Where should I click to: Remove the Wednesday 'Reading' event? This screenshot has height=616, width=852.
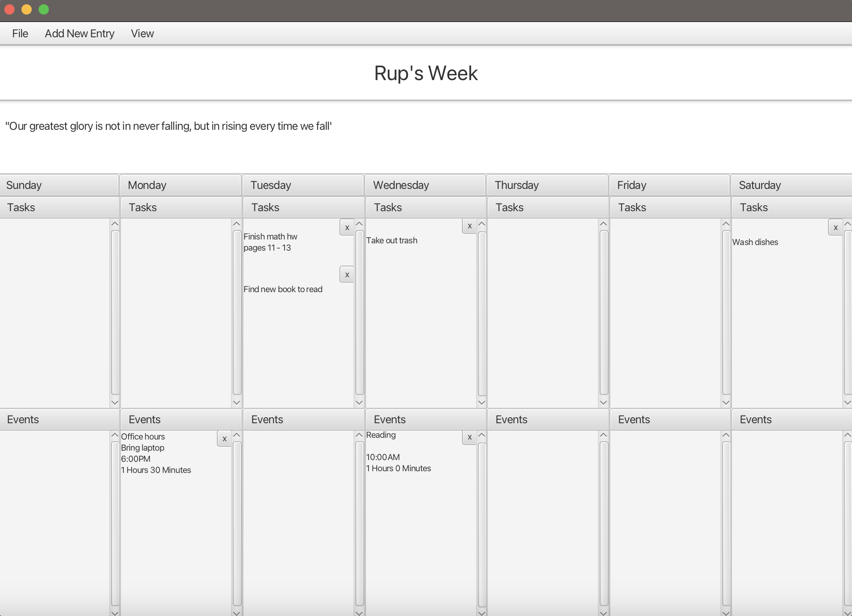point(469,437)
